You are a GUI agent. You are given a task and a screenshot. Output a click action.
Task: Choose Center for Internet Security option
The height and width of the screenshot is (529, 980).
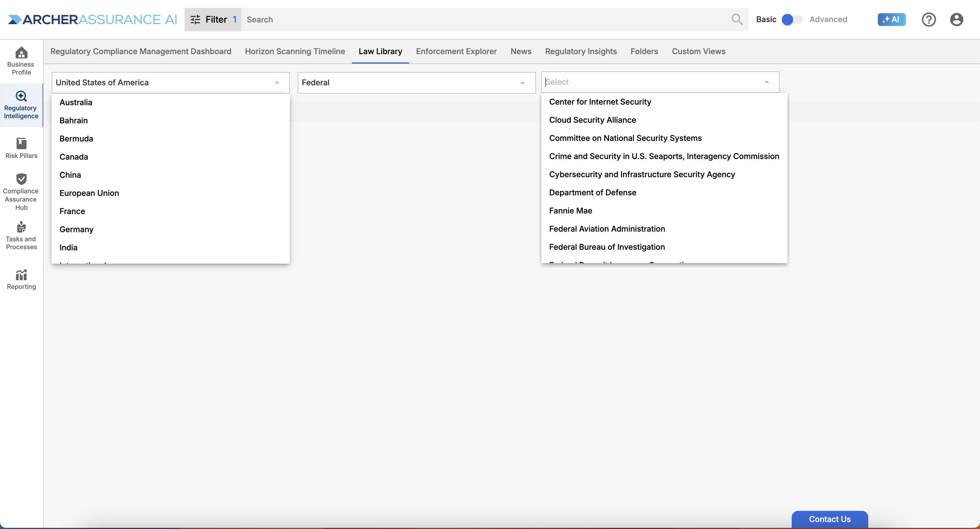coord(664,102)
